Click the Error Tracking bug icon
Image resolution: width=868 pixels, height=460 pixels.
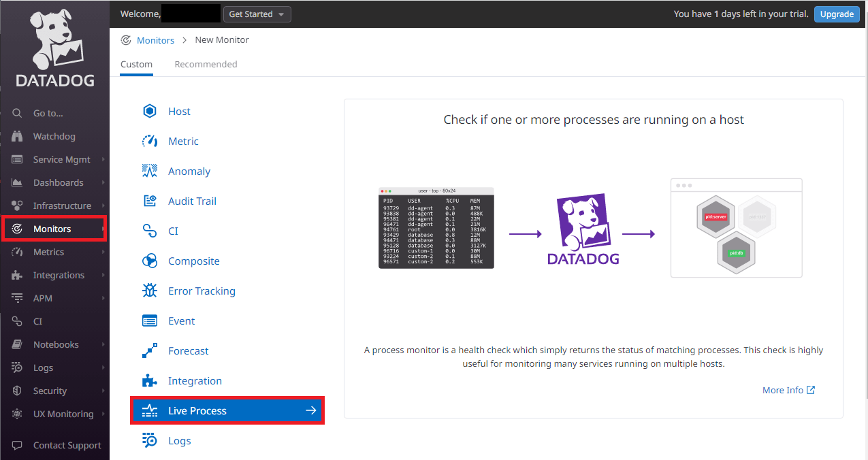[x=150, y=291]
